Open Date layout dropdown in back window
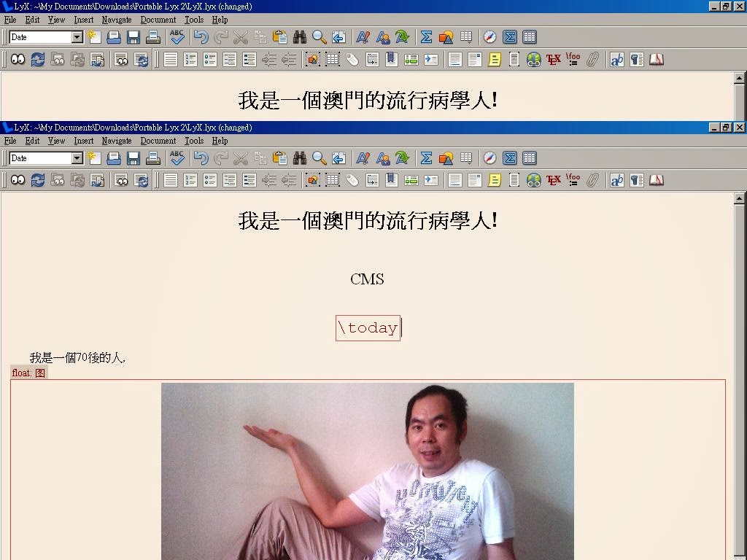This screenshot has width=747, height=560. [x=77, y=37]
